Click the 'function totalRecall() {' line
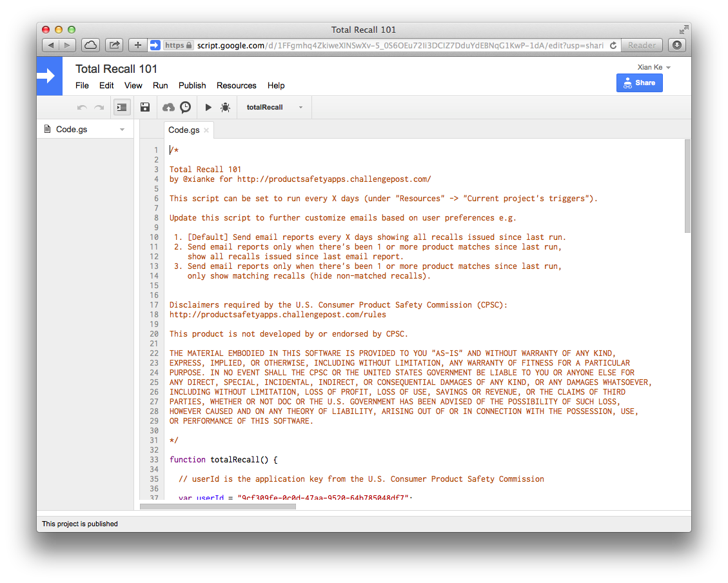 point(223,460)
